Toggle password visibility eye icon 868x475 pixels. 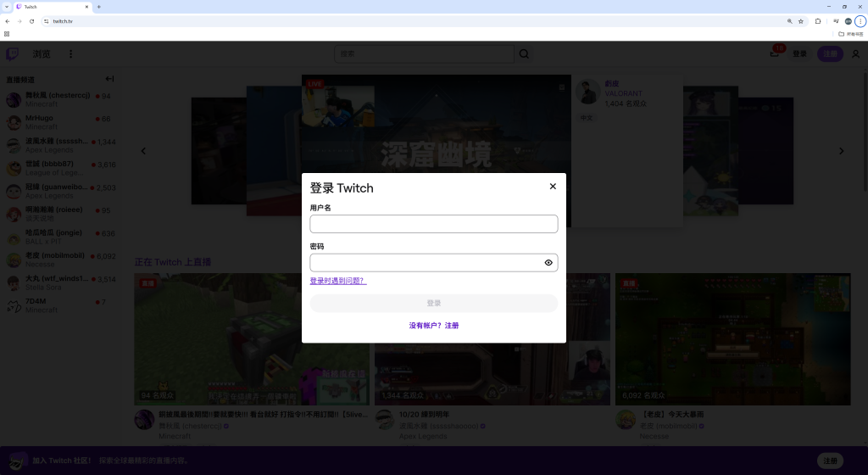coord(548,263)
